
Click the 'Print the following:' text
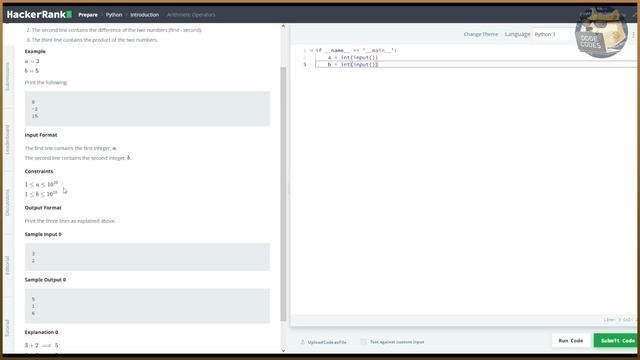click(46, 82)
